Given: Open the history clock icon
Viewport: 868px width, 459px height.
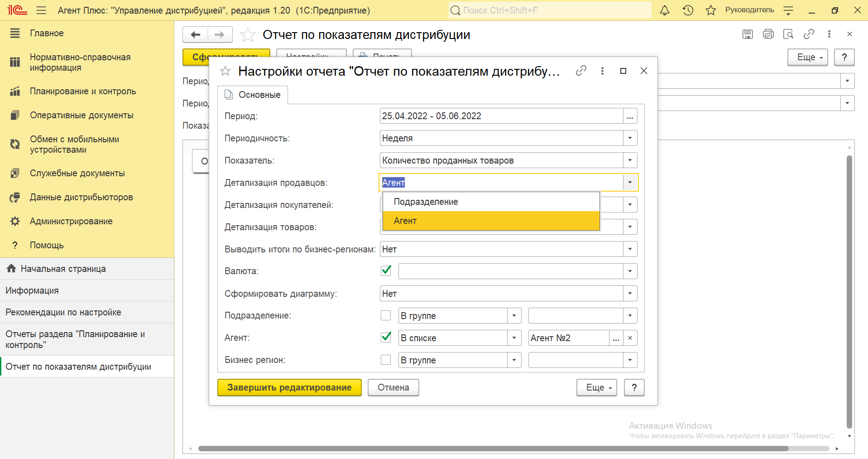Looking at the screenshot, I should tap(688, 10).
